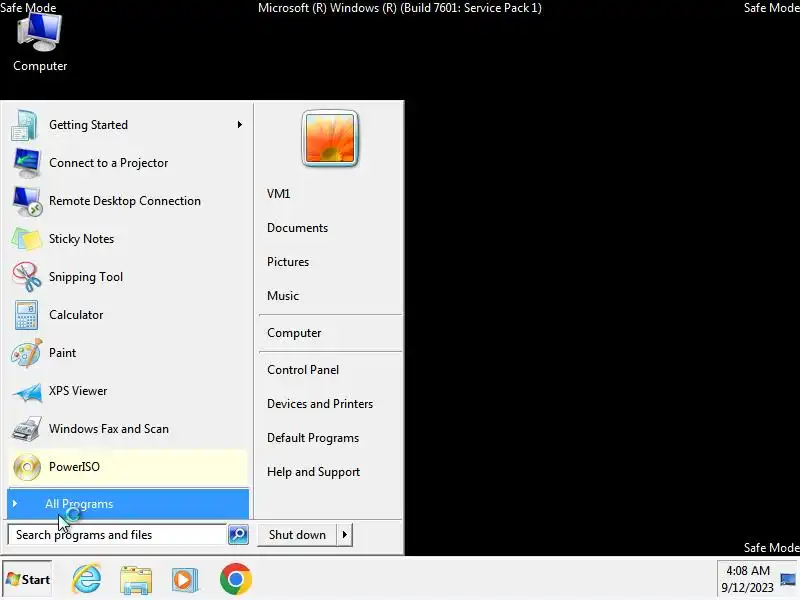800x600 pixels.
Task: Focus the Search programs and files box
Action: (x=117, y=535)
